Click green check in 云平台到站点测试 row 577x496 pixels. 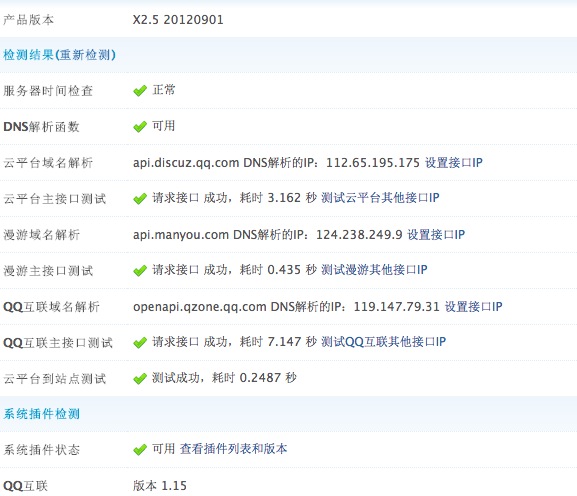[140, 378]
